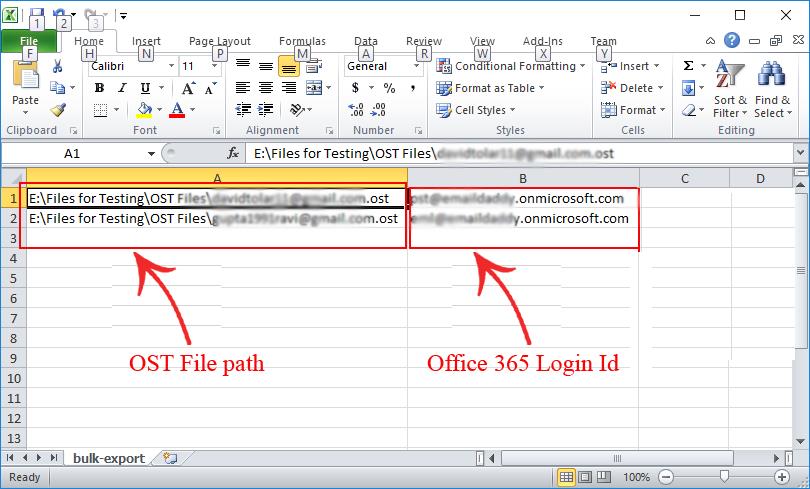This screenshot has height=489, width=810.
Task: Open Format as Table dropdown
Action: pyautogui.click(x=490, y=88)
